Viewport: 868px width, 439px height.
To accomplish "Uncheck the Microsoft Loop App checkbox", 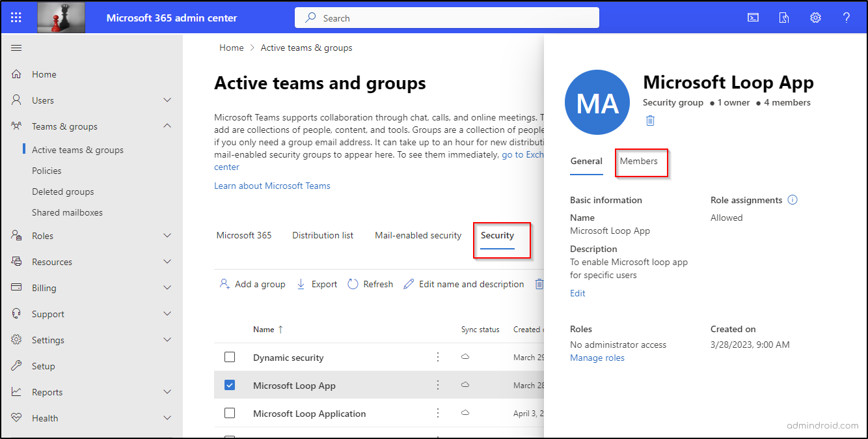I will 230,385.
